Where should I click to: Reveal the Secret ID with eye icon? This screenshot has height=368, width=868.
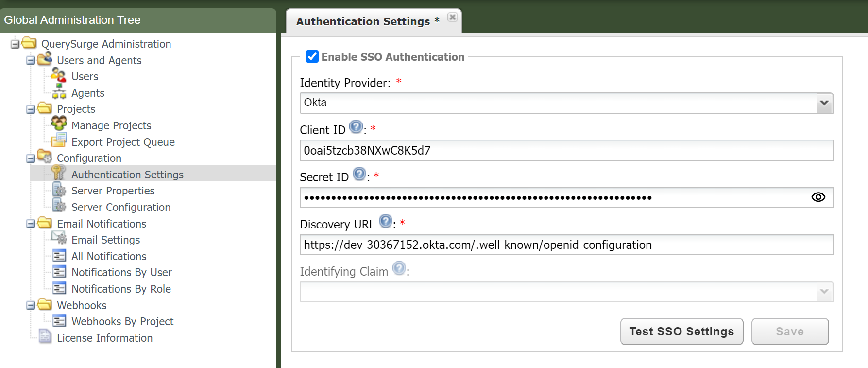818,197
